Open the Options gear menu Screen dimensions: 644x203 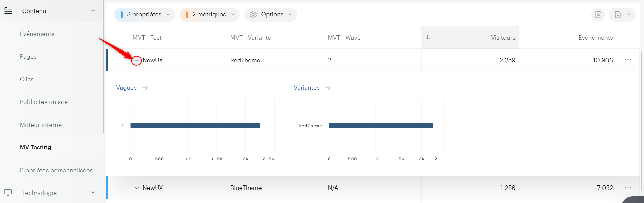point(270,14)
